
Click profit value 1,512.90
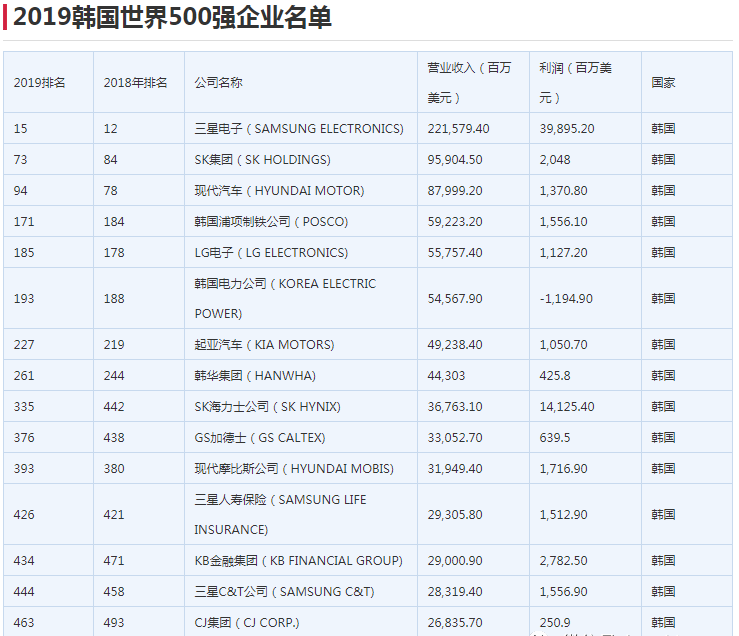tap(563, 514)
